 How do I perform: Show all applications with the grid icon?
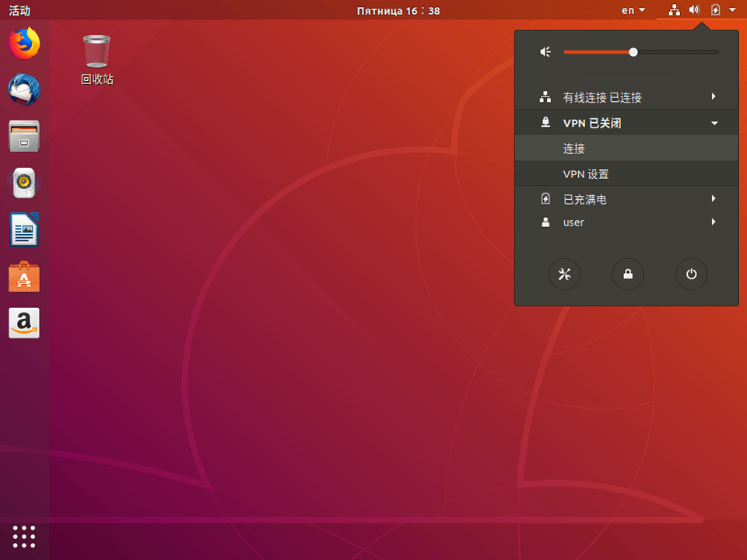point(23,537)
